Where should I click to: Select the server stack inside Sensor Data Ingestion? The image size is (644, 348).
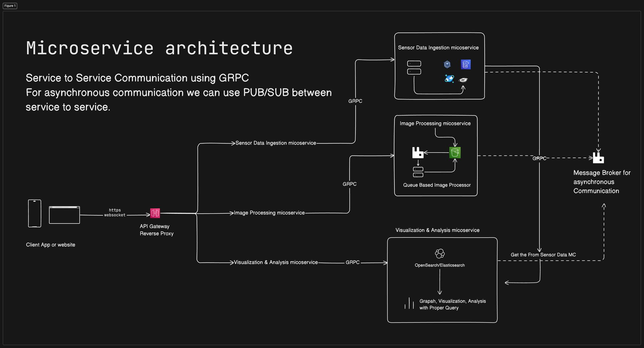click(414, 68)
